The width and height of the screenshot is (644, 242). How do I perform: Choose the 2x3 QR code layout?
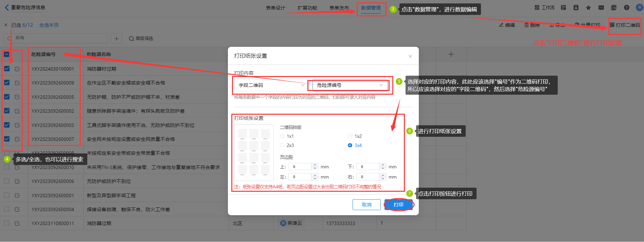pos(282,145)
